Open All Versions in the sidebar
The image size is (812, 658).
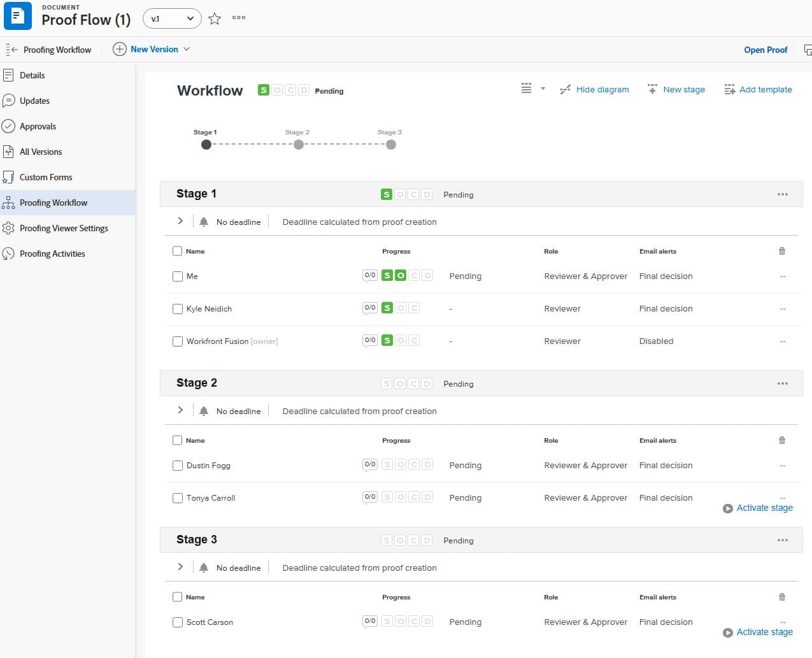click(67, 152)
